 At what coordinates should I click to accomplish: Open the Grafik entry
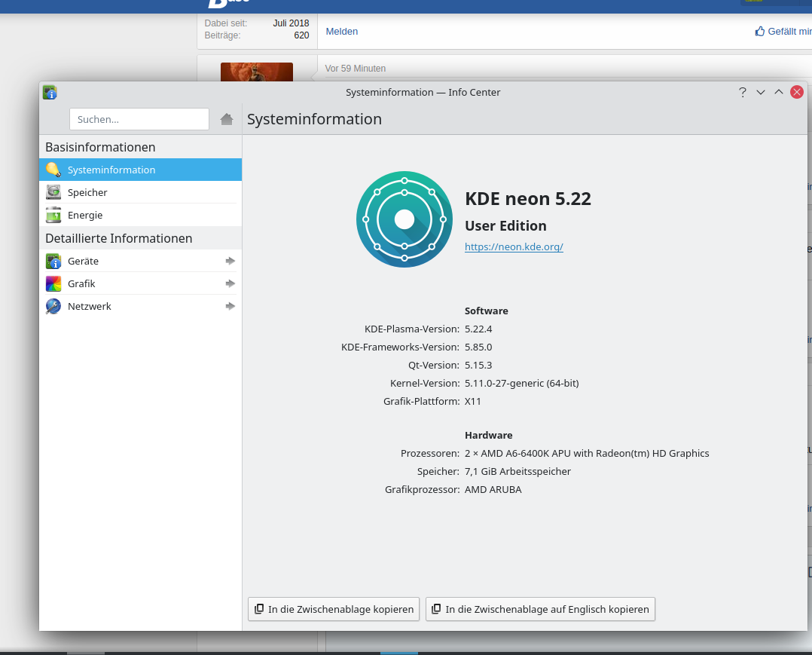(x=140, y=283)
